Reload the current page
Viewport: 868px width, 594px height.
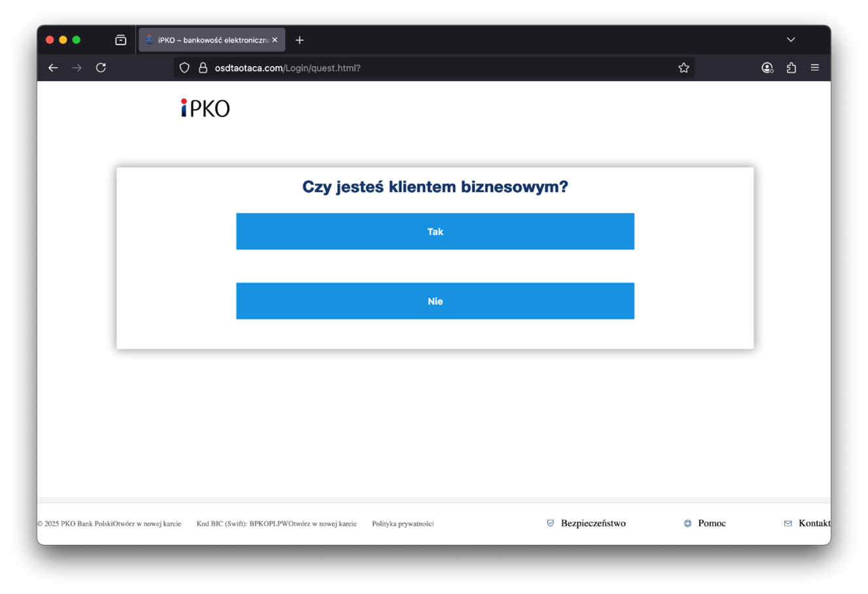(x=101, y=68)
